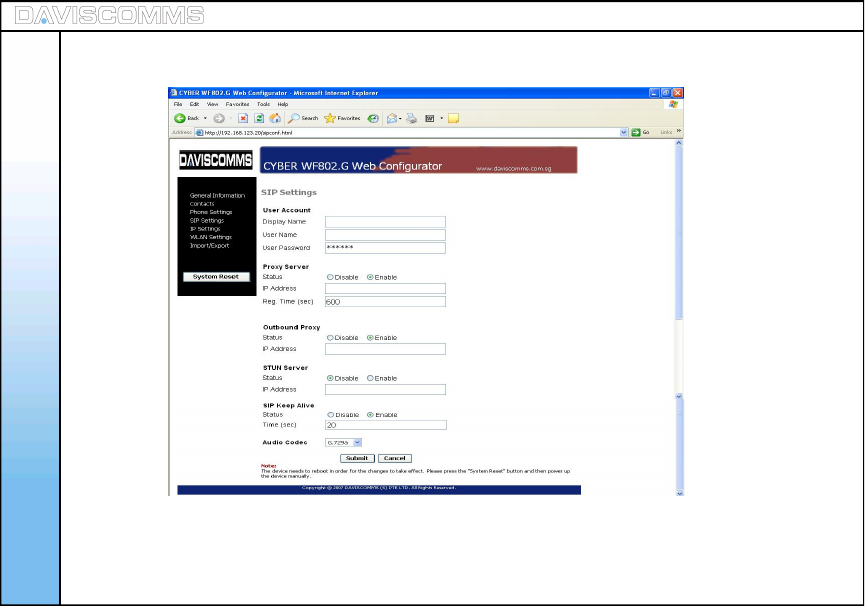Select Enable for SIP Keep Alive status

tap(370, 415)
